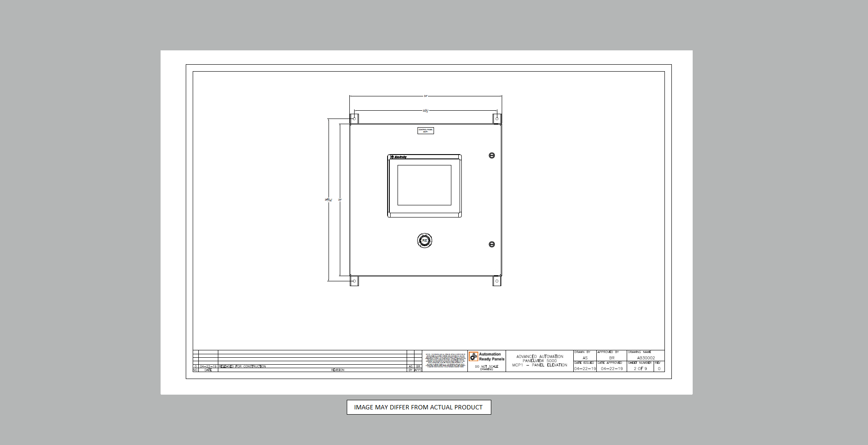Click the Date Approved 04-22-19 cell
Image resolution: width=868 pixels, height=445 pixels.
pyautogui.click(x=612, y=369)
